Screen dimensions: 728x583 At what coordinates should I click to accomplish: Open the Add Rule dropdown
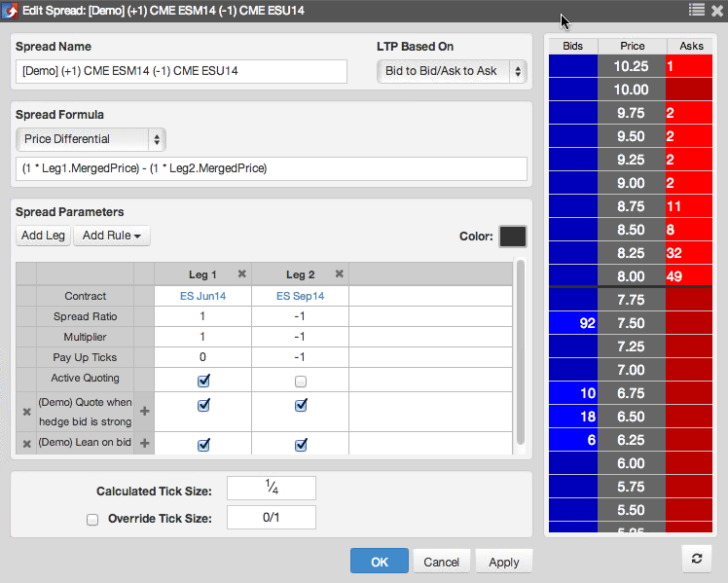[x=111, y=236]
